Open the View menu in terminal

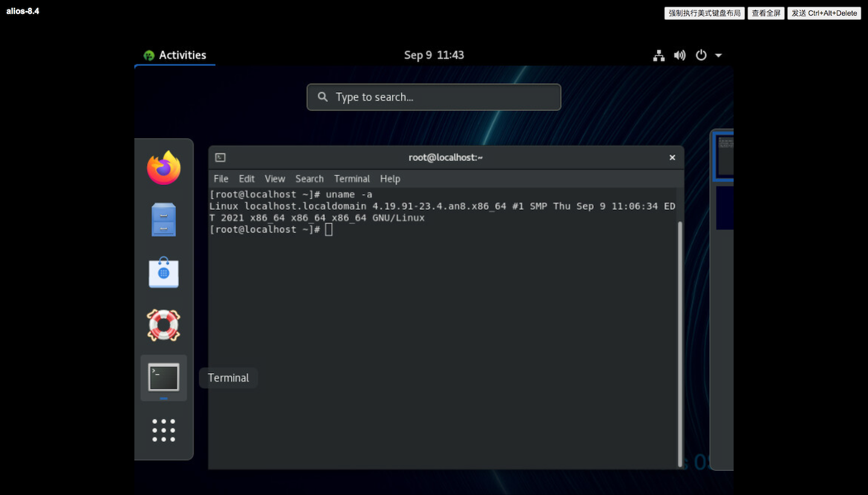(274, 178)
